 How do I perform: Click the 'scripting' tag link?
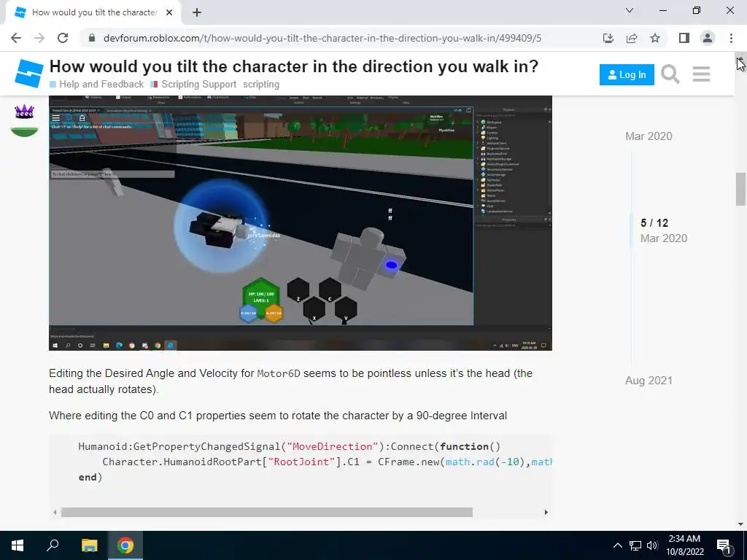261,85
